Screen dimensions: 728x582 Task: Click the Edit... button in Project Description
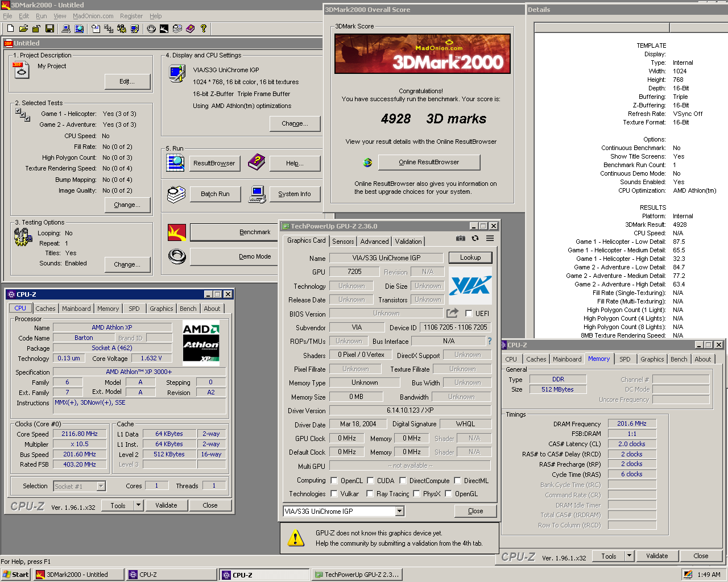pos(127,81)
